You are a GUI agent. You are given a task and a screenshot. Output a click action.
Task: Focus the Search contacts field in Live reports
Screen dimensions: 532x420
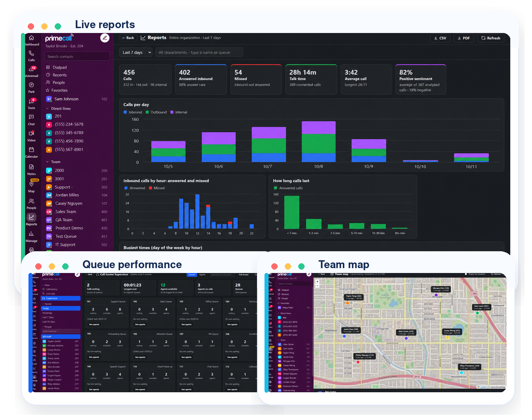77,57
